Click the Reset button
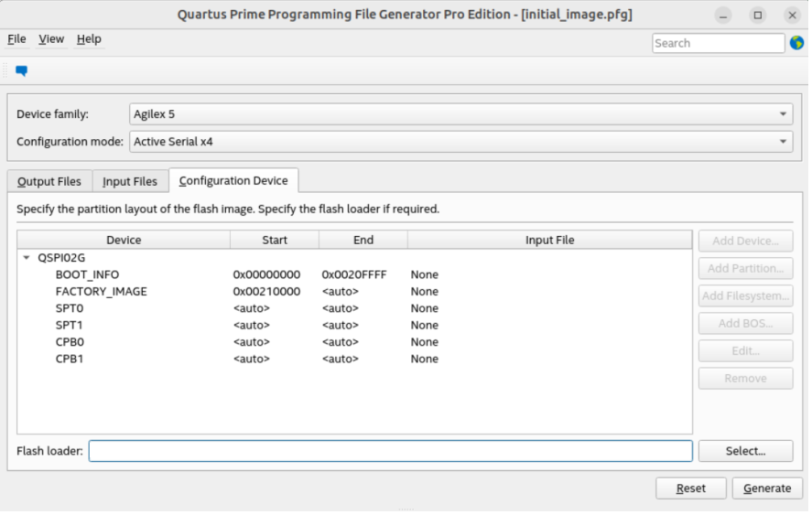Screen dimensions: 812x515 pos(690,488)
